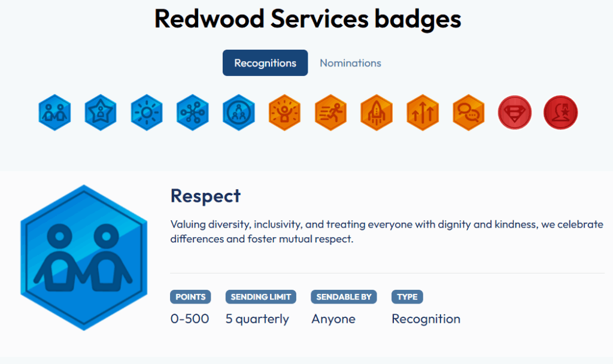Viewport: 613px width, 364px height.
Task: Click the Respect heading link
Action: tap(205, 196)
